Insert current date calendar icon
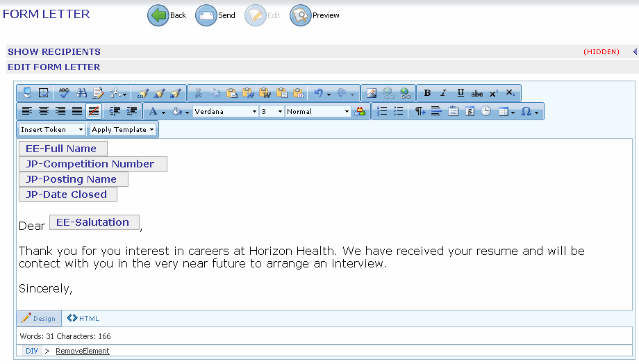This screenshot has width=639, height=364. point(470,111)
